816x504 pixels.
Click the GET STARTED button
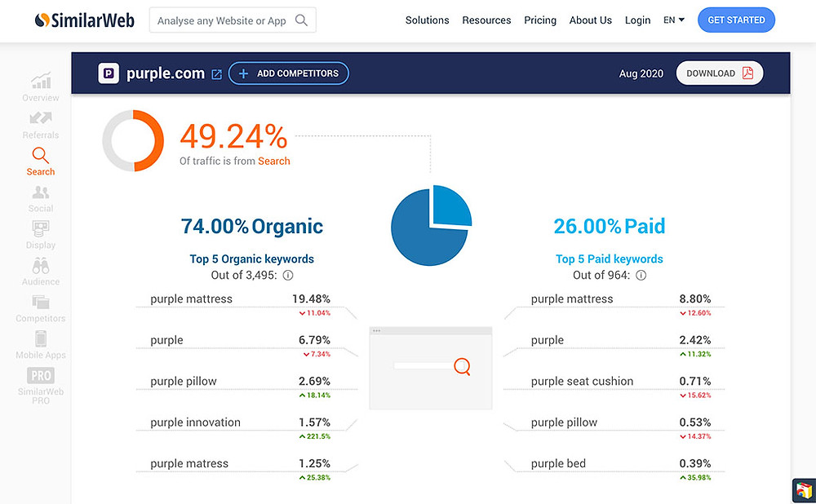(736, 20)
